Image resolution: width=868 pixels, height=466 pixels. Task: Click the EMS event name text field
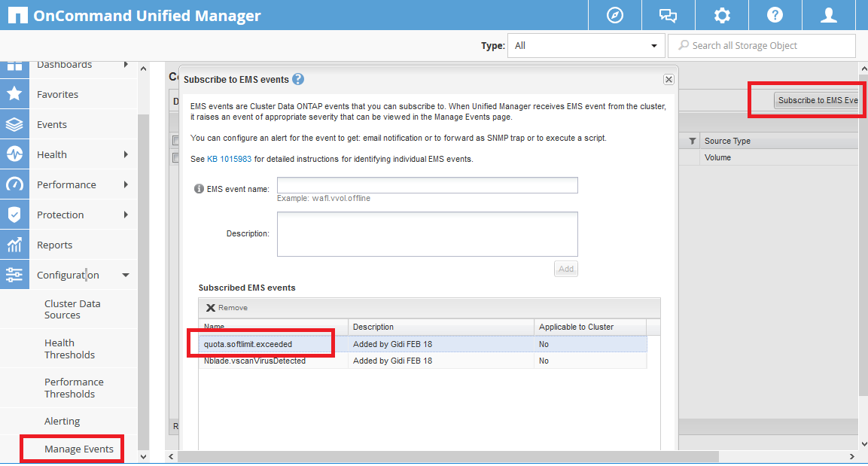click(x=427, y=185)
